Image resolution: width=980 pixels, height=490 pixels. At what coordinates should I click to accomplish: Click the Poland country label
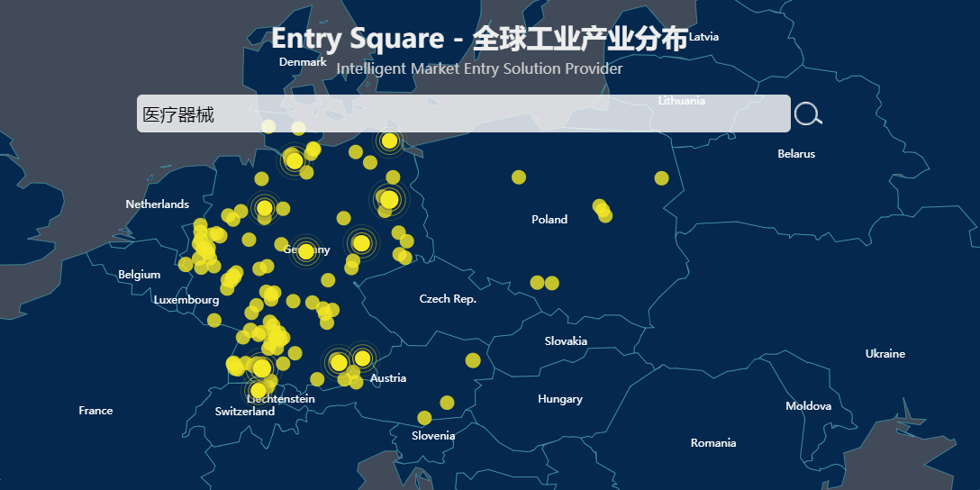tap(549, 220)
